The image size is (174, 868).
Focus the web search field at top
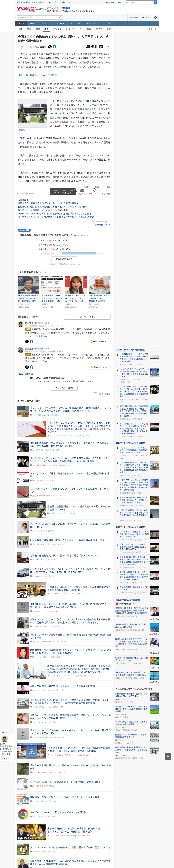pos(139,2)
